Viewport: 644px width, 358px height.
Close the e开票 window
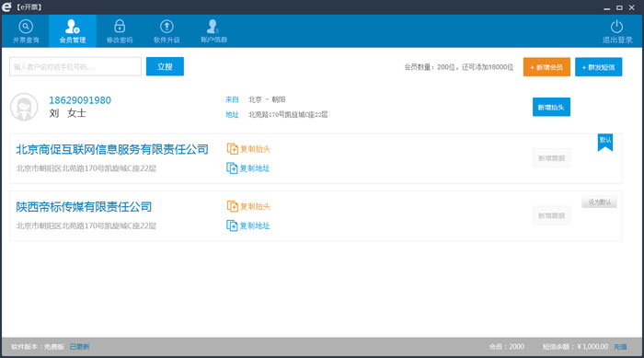coord(632,7)
